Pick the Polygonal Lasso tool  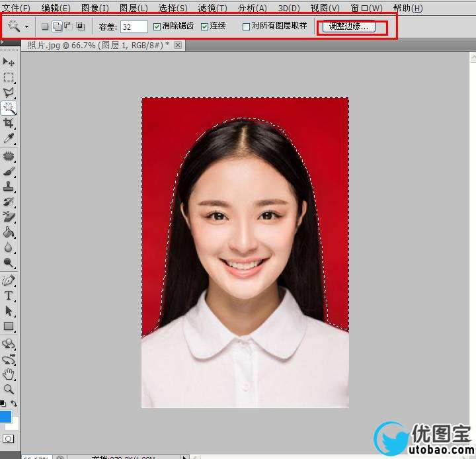point(9,93)
